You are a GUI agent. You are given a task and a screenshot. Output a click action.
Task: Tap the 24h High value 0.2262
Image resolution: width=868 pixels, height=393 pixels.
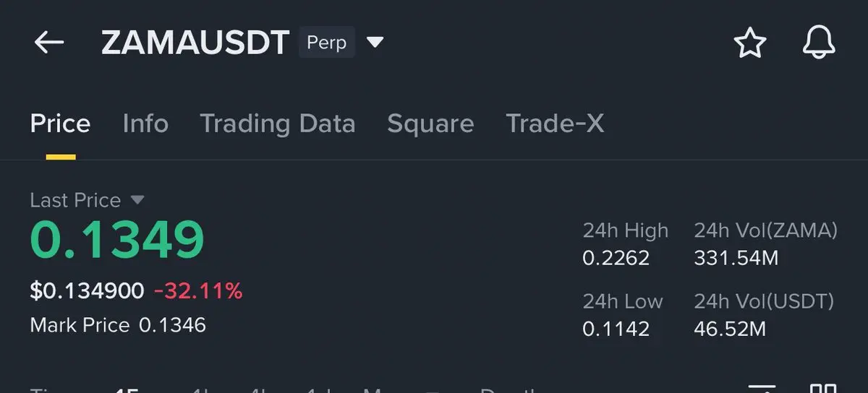616,258
